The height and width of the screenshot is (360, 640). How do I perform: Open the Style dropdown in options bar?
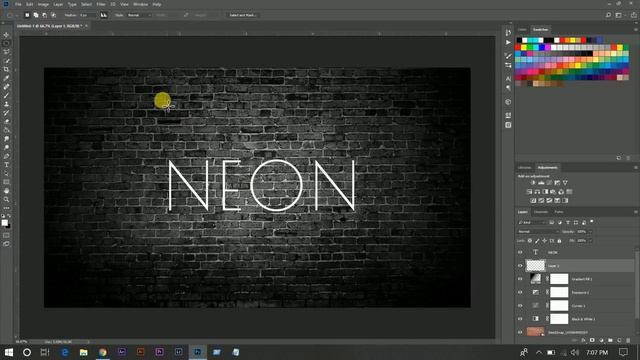coord(139,15)
